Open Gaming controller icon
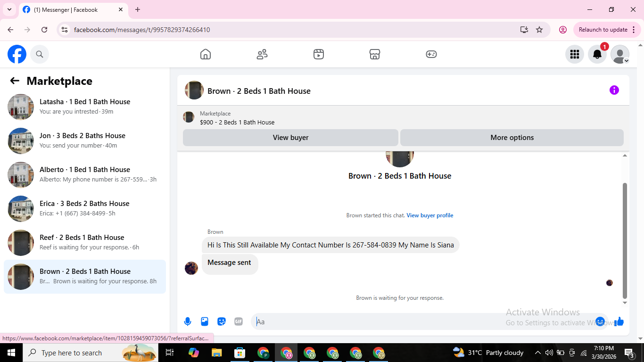The image size is (644, 362). [431, 54]
